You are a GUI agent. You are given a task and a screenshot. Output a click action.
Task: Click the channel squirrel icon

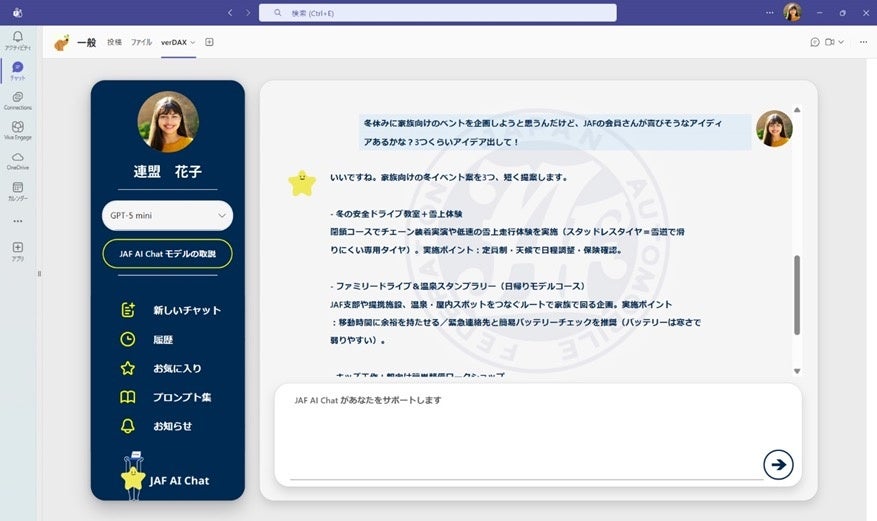click(62, 42)
